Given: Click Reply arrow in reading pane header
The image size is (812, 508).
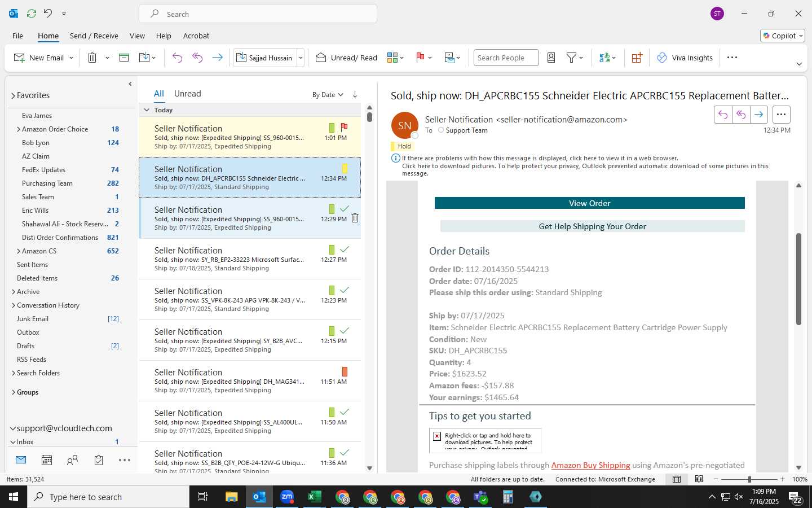Looking at the screenshot, I should tap(723, 115).
